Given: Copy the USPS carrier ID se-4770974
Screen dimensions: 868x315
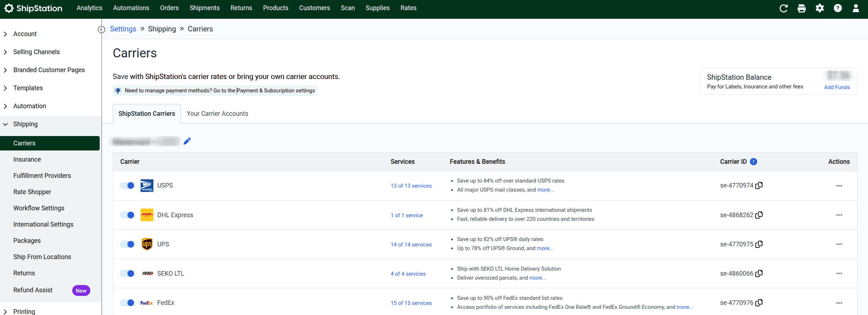Looking at the screenshot, I should coord(759,185).
